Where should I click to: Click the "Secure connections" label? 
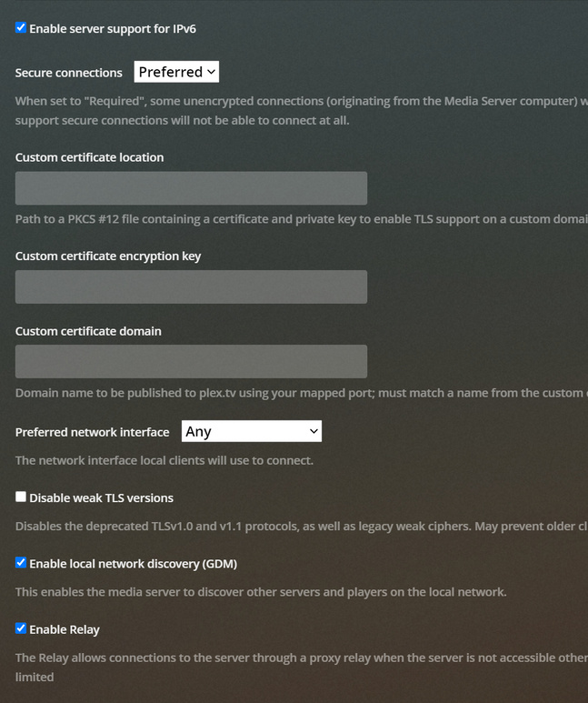pyautogui.click(x=69, y=73)
